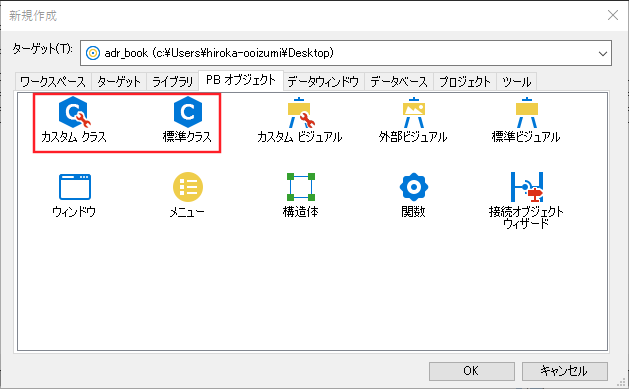Select the 標準クラス icon
This screenshot has height=389, width=629.
pos(187,112)
